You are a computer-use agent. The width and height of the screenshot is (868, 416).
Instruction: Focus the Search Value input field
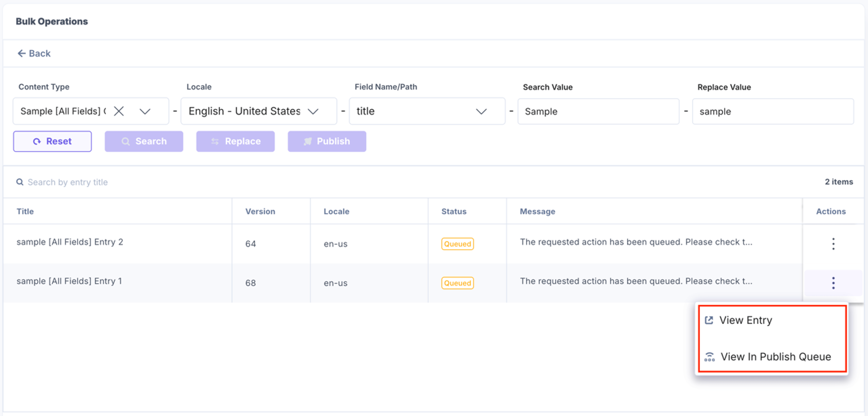pyautogui.click(x=598, y=111)
